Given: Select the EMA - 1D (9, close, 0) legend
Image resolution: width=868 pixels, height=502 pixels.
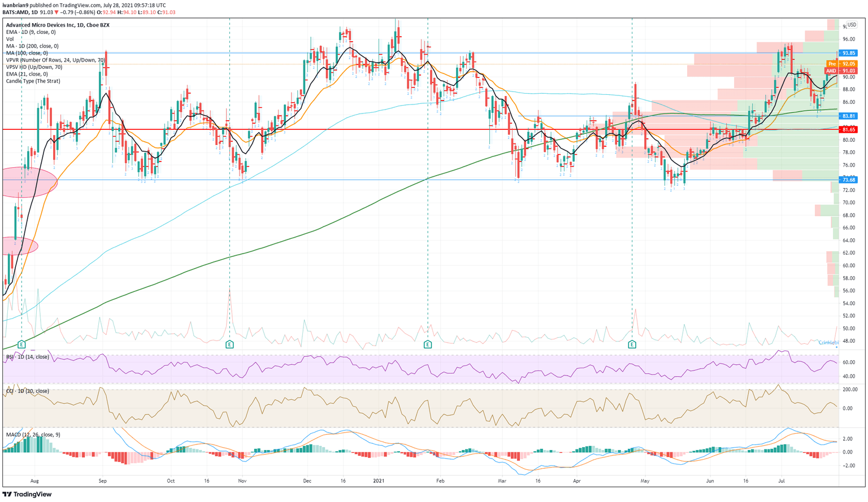Looking at the screenshot, I should point(31,32).
